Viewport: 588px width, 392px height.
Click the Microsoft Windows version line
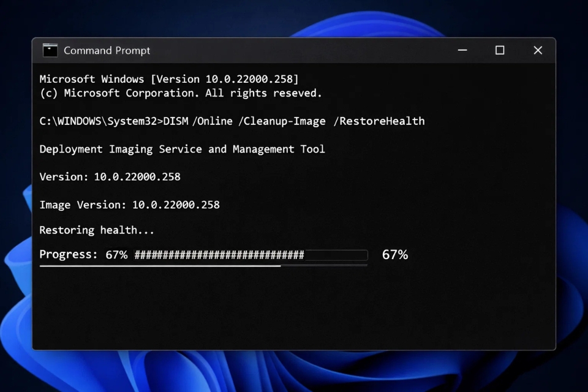click(x=168, y=79)
